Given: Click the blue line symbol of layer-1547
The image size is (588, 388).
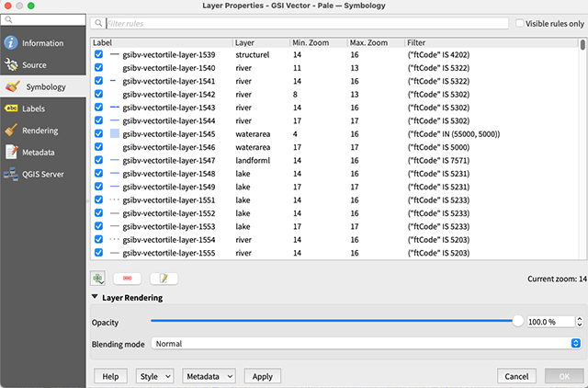Looking at the screenshot, I should click(x=114, y=160).
